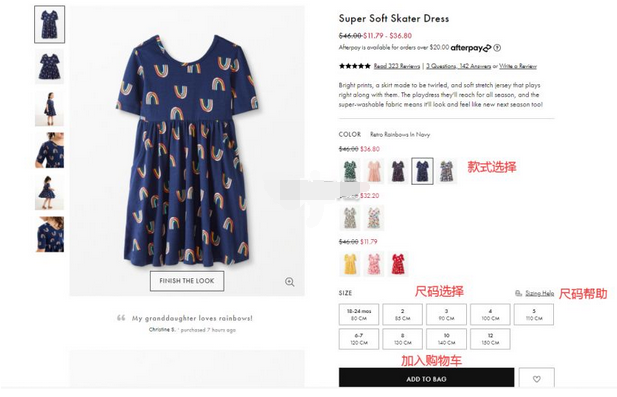
Task: Select size 18-24 mos 80 CM
Action: 359,314
